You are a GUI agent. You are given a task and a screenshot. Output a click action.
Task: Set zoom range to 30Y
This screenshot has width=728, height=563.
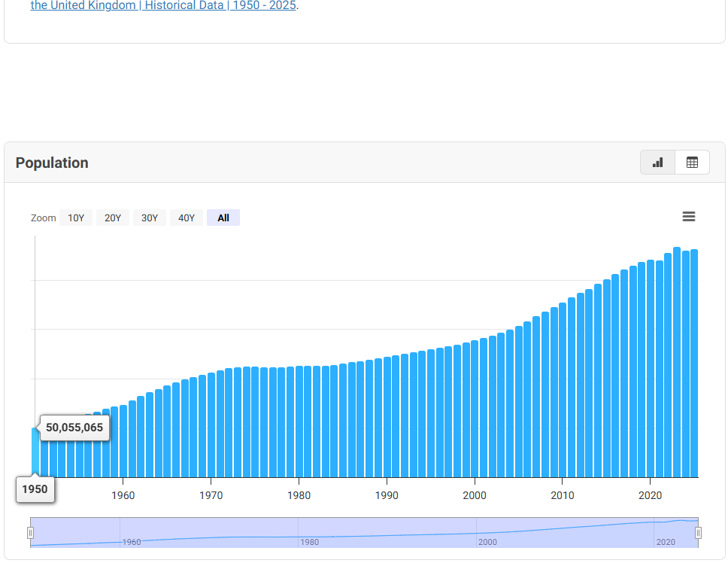click(150, 218)
